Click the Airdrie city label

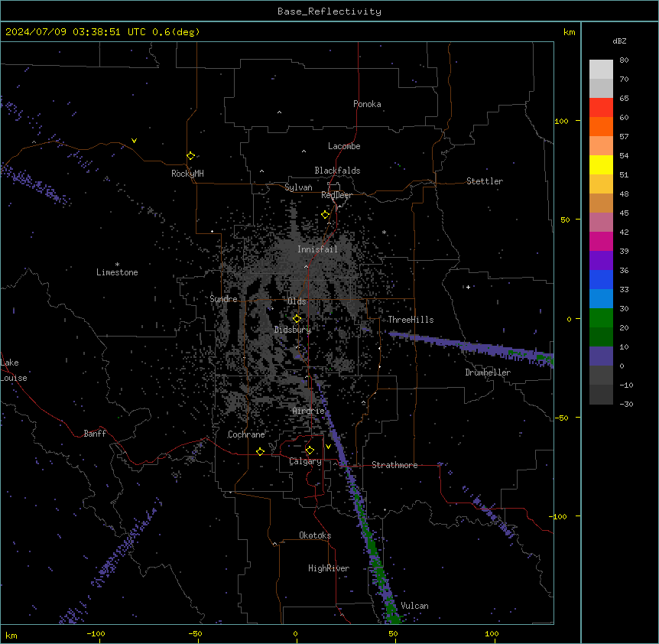coord(308,411)
